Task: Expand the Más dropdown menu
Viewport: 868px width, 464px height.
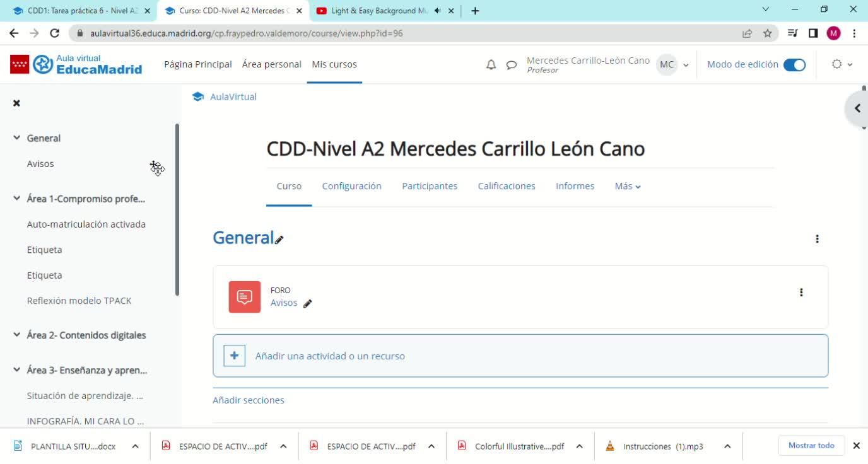Action: tap(628, 186)
